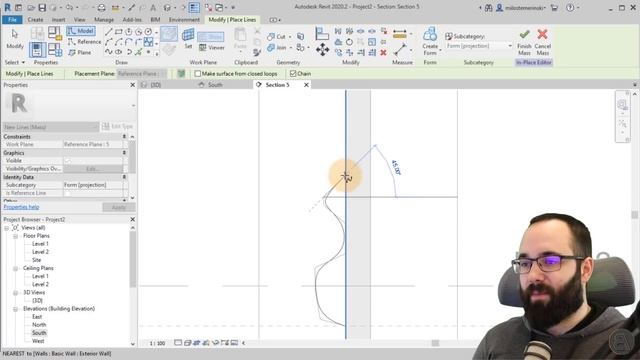Click the Properties palette icon in ribbon
The width and height of the screenshot is (640, 360).
(37, 49)
